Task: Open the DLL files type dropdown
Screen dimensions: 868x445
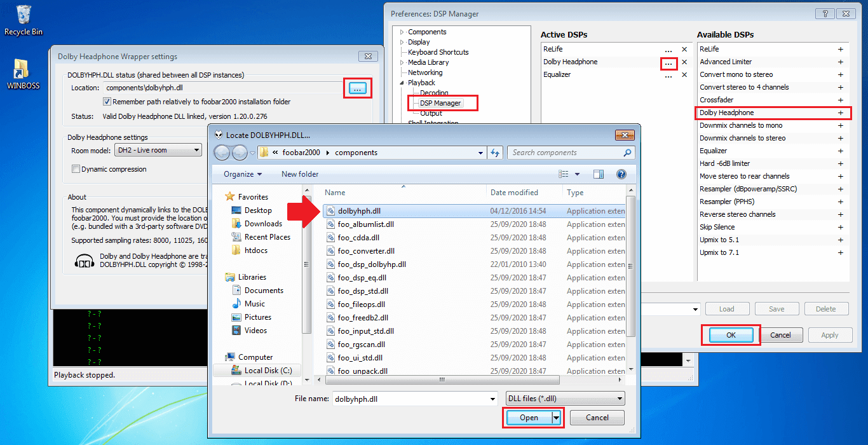Action: 566,399
